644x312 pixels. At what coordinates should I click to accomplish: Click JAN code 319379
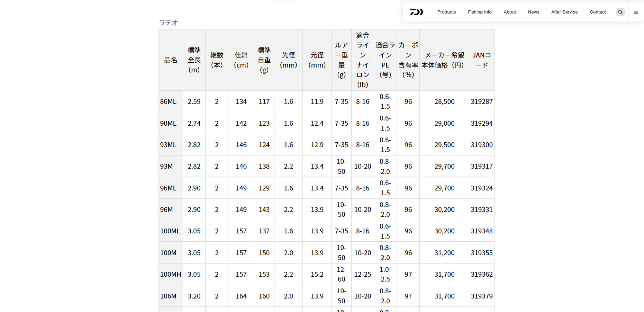[x=482, y=296]
